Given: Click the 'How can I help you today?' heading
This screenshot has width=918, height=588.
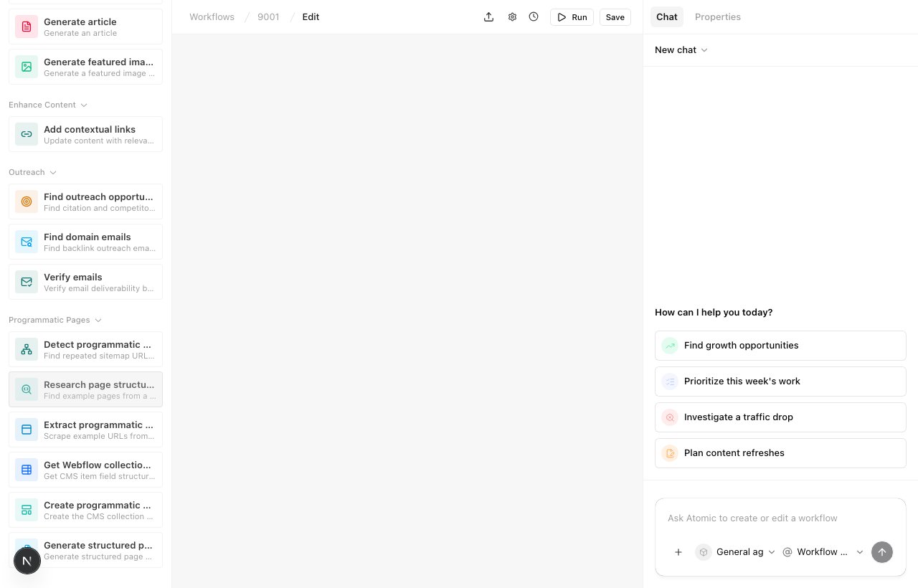Looking at the screenshot, I should coord(714,313).
